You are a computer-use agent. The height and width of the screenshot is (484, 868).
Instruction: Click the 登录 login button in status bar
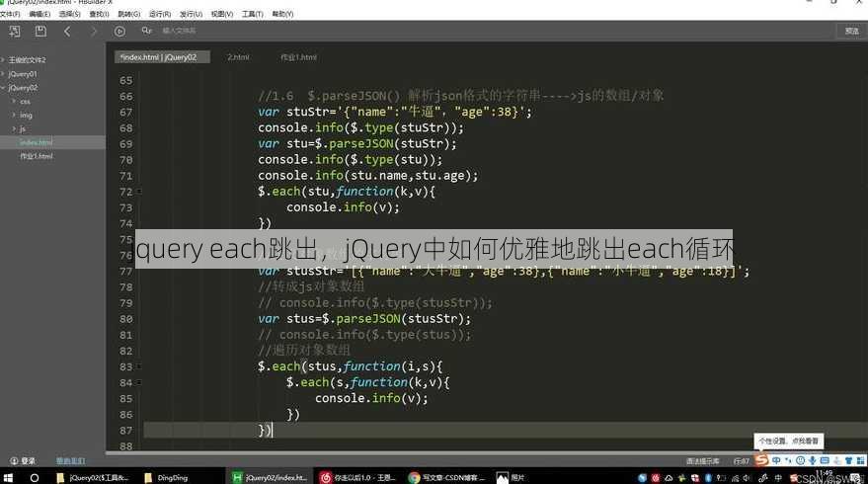point(23,460)
